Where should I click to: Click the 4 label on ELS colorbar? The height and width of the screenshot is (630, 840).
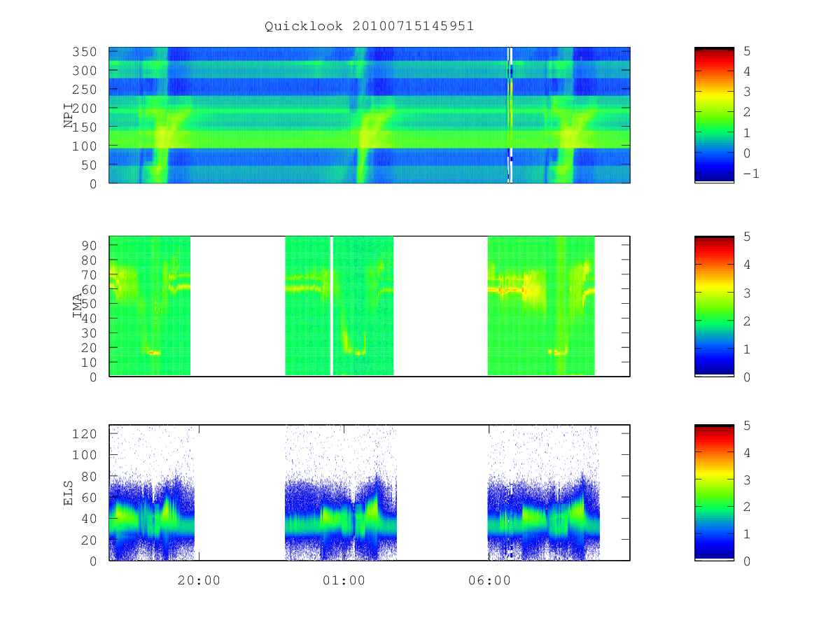tap(747, 453)
